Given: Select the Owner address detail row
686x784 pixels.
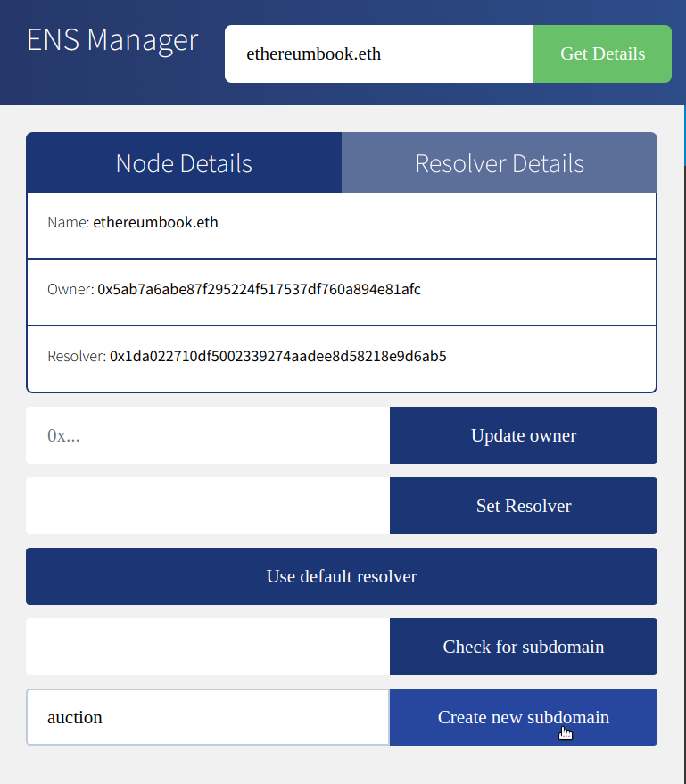Looking at the screenshot, I should click(342, 291).
